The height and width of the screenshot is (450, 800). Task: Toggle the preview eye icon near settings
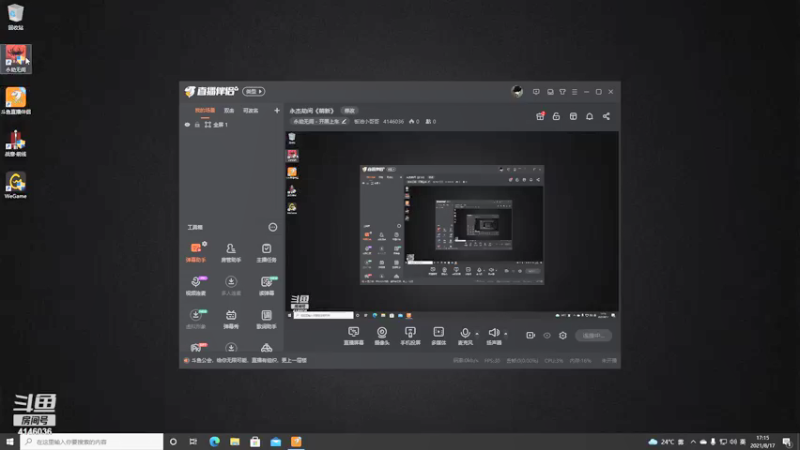(546, 335)
